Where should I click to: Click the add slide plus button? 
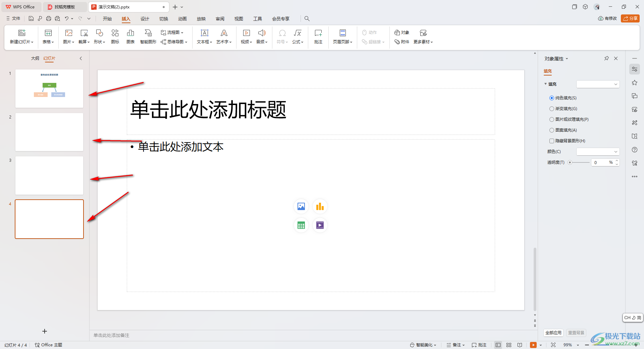45,331
